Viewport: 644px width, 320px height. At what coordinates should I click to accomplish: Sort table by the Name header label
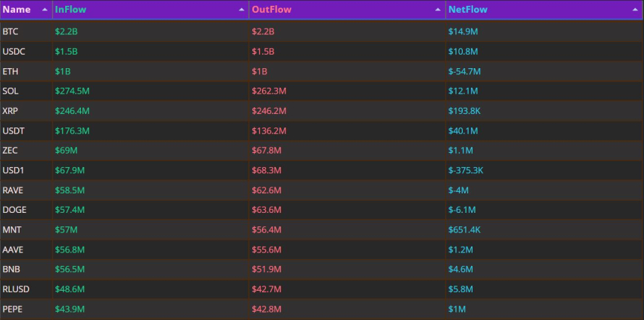(16, 10)
